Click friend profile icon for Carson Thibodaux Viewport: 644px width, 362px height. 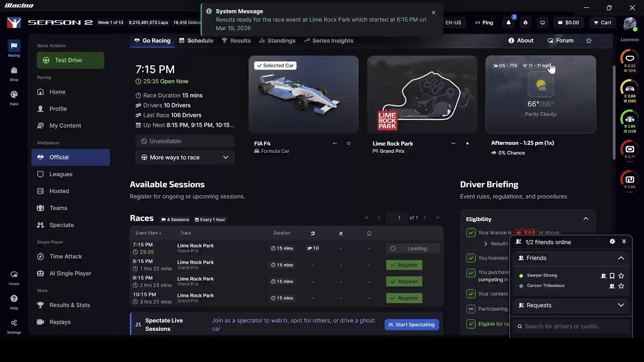[x=612, y=286]
